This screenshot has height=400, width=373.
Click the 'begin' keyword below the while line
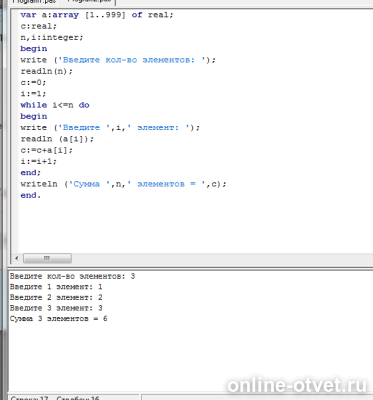point(34,116)
